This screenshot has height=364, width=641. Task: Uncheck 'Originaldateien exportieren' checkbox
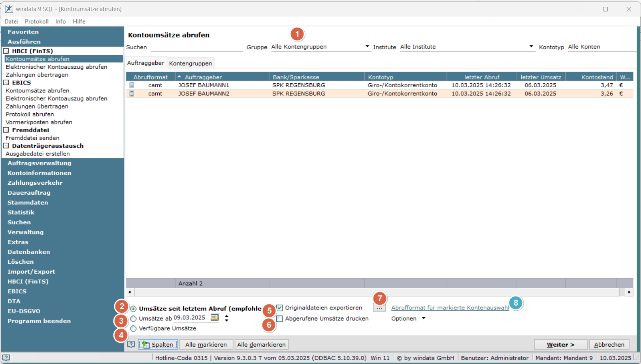(280, 308)
